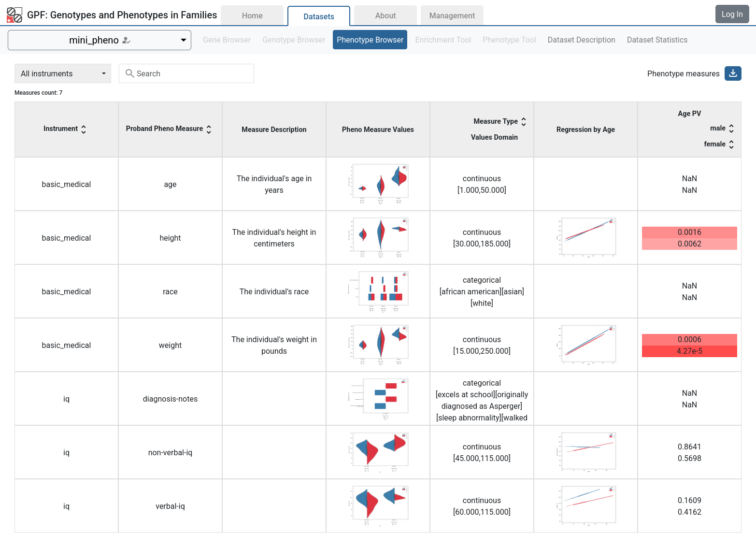Switch to the Home tab
This screenshot has width=756, height=549.
pos(252,16)
